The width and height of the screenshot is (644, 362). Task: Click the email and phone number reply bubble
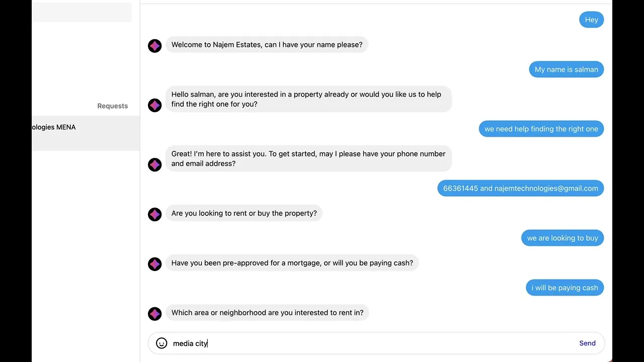click(520, 189)
